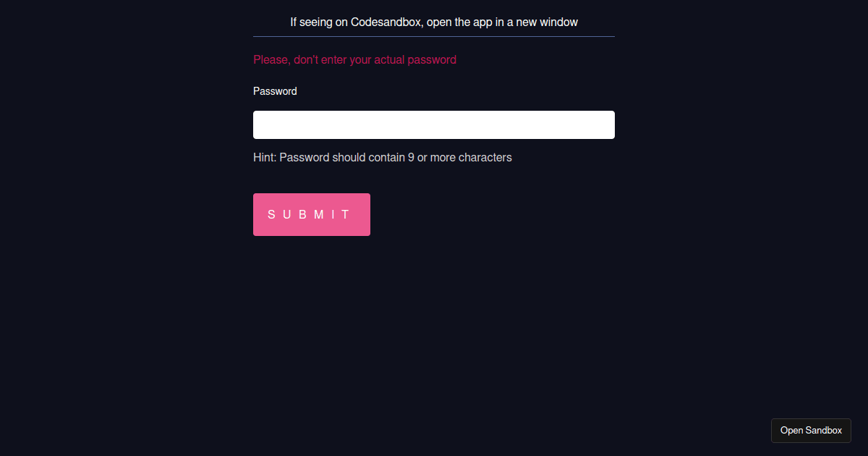868x456 pixels.
Task: Click the red warning about actual passwords
Action: (x=354, y=59)
